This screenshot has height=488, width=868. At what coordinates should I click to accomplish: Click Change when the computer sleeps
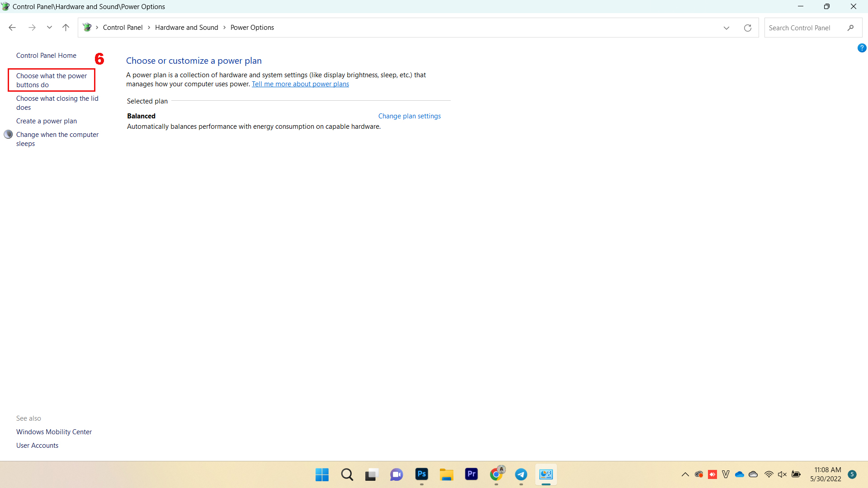[x=57, y=139]
